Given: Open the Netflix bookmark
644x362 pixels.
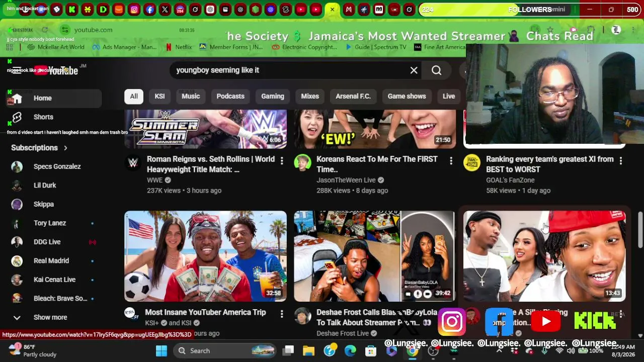Looking at the screenshot, I should pos(179,47).
